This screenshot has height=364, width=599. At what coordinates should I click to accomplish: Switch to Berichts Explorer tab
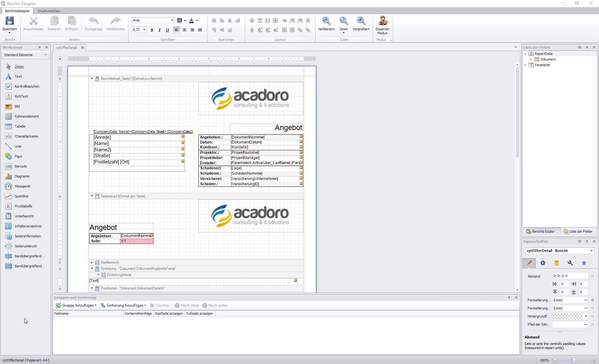point(541,231)
